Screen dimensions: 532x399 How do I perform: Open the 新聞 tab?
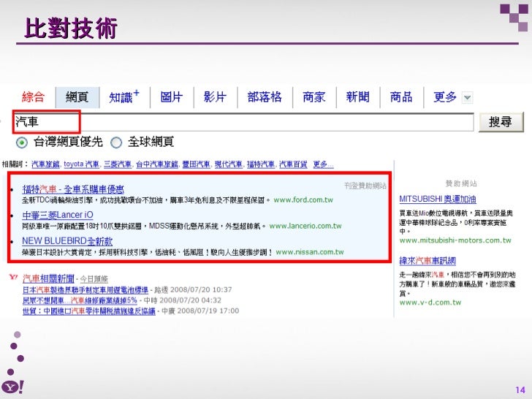[x=357, y=97]
